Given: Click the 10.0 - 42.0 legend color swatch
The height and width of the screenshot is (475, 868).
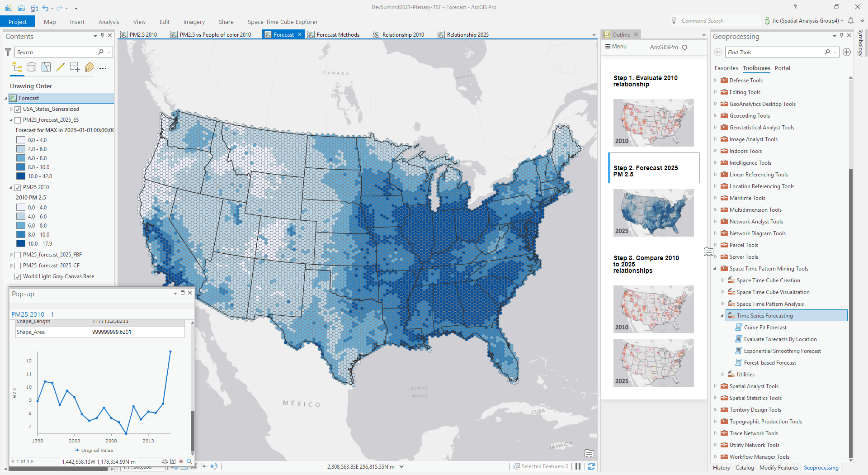Looking at the screenshot, I should (21, 176).
